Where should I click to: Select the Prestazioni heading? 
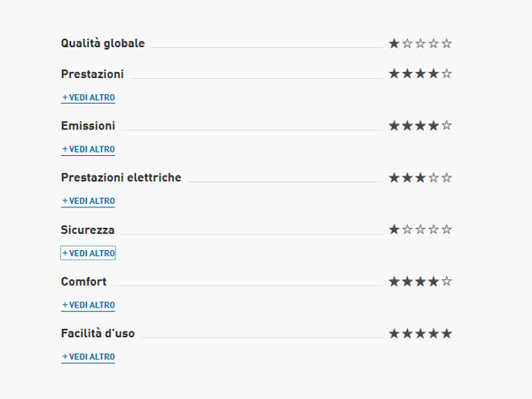[x=92, y=74]
